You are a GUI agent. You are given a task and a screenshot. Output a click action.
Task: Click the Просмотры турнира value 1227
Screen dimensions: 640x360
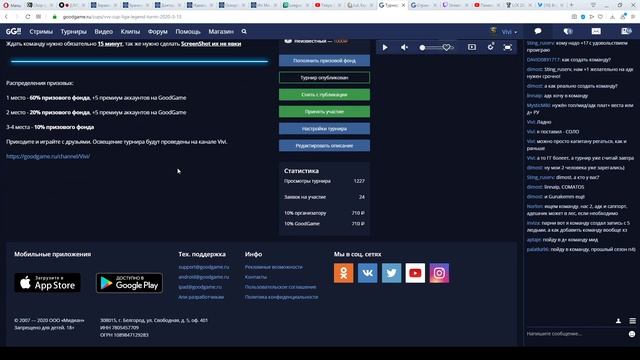[x=359, y=181]
